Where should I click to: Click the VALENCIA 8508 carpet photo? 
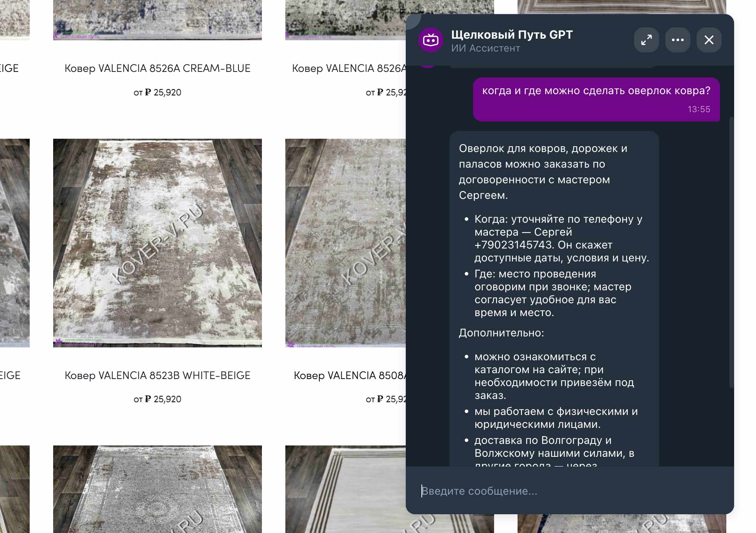tap(345, 243)
